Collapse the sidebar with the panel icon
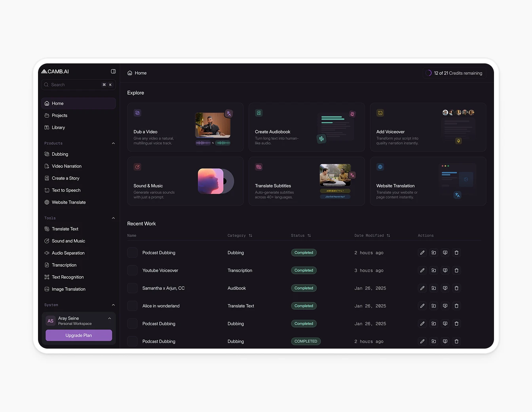The image size is (532, 412). [x=113, y=71]
